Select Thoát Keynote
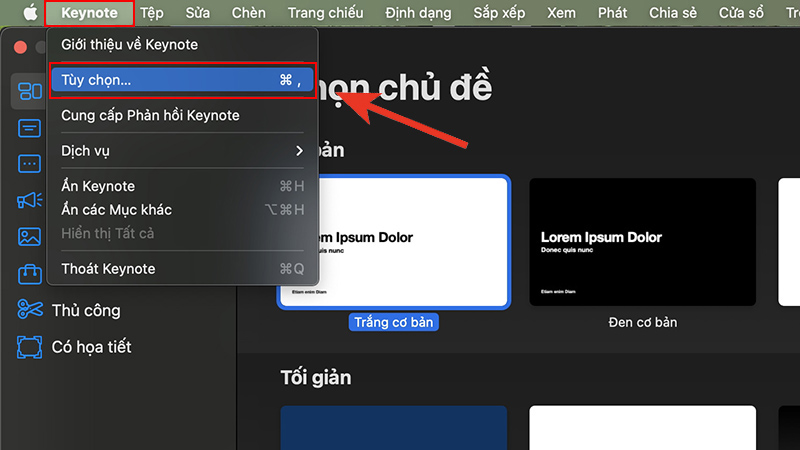Screen dimensions: 800x450 182,269
